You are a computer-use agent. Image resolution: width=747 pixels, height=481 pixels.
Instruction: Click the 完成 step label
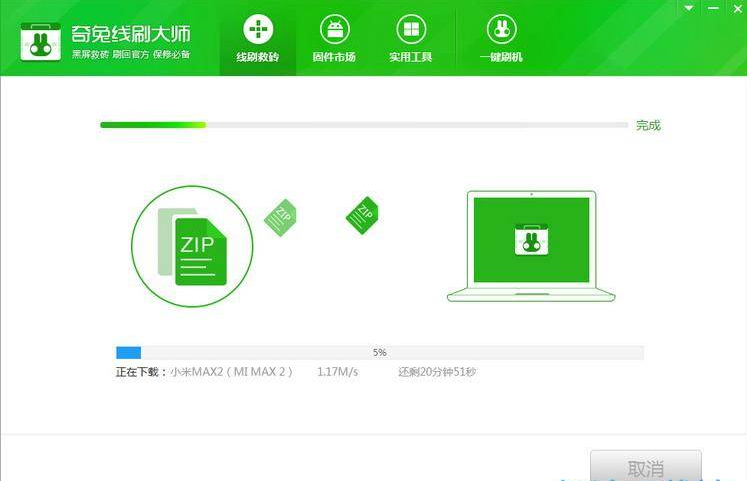coord(648,125)
